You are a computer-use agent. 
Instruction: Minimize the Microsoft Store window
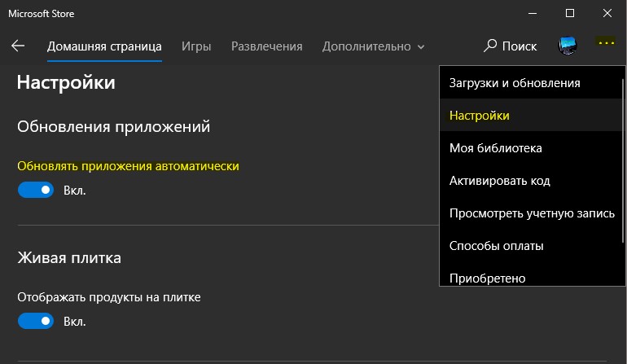click(533, 13)
